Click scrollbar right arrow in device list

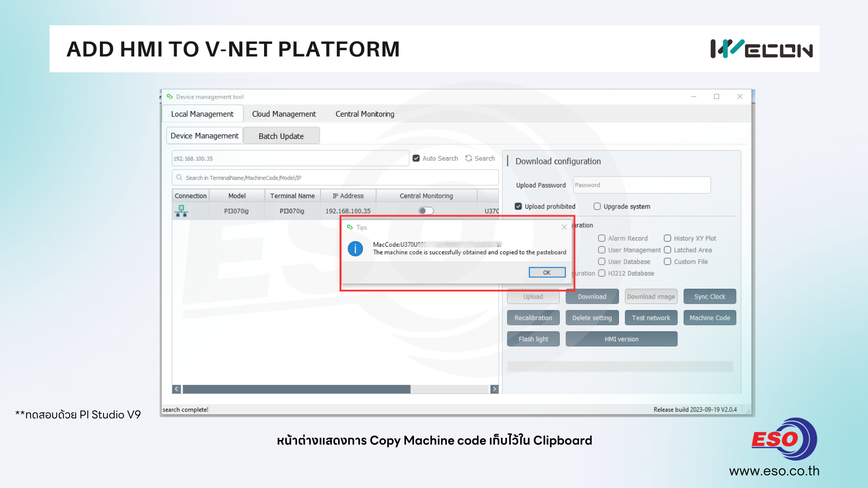[x=494, y=389]
